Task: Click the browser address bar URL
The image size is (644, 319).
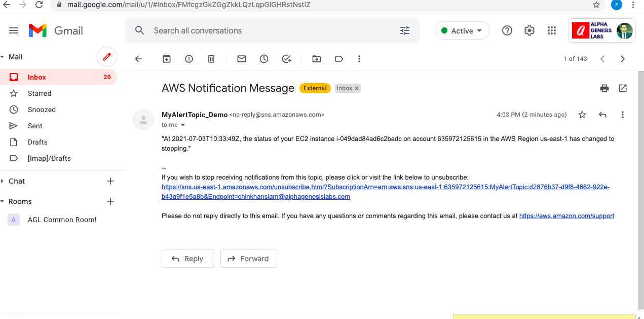Action: coord(188,5)
